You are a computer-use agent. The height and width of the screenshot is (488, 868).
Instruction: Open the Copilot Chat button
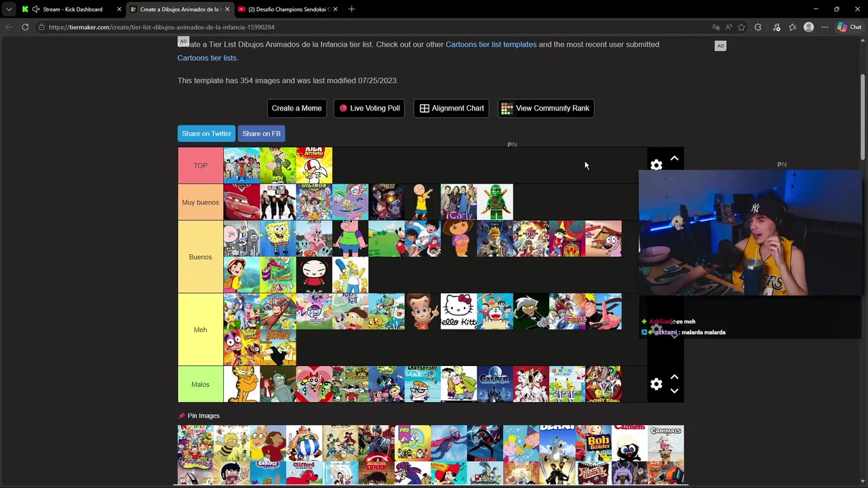point(849,27)
